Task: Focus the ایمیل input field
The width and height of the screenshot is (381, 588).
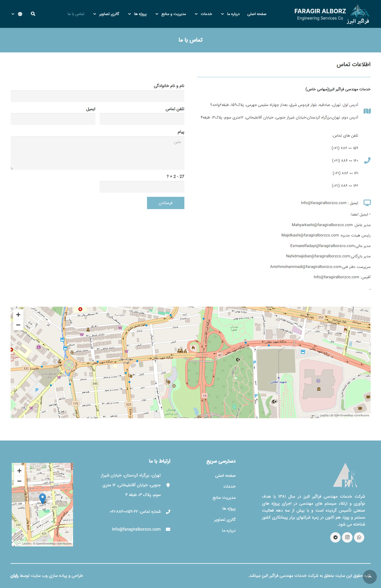Action: pyautogui.click(x=53, y=119)
